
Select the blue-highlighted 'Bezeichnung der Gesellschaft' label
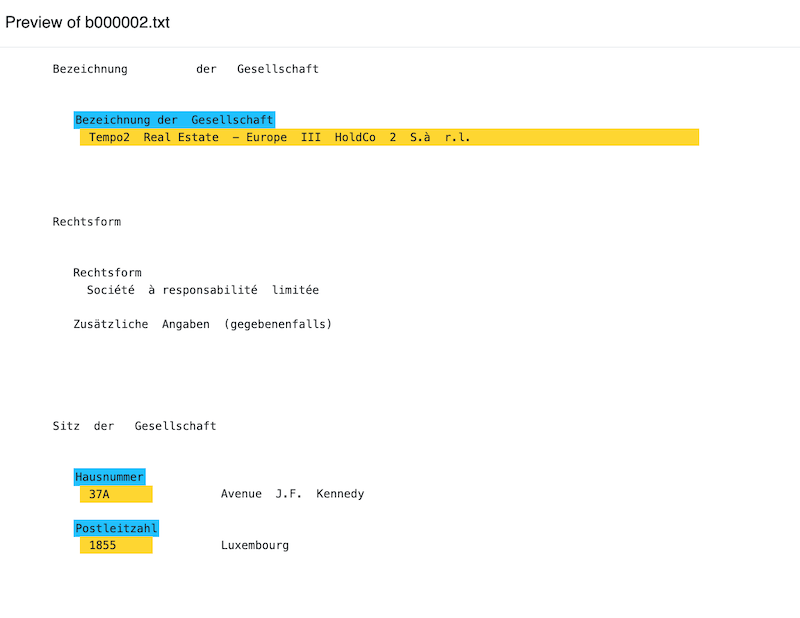coord(174,120)
